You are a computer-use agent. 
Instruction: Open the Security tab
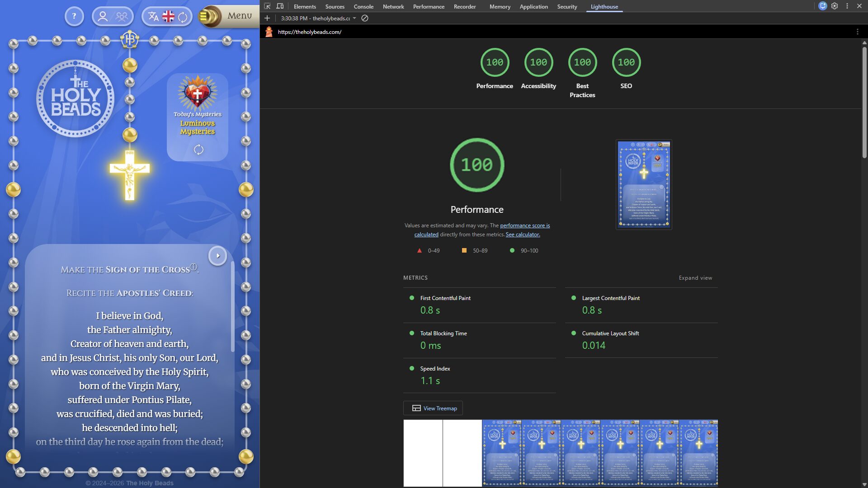coord(567,7)
